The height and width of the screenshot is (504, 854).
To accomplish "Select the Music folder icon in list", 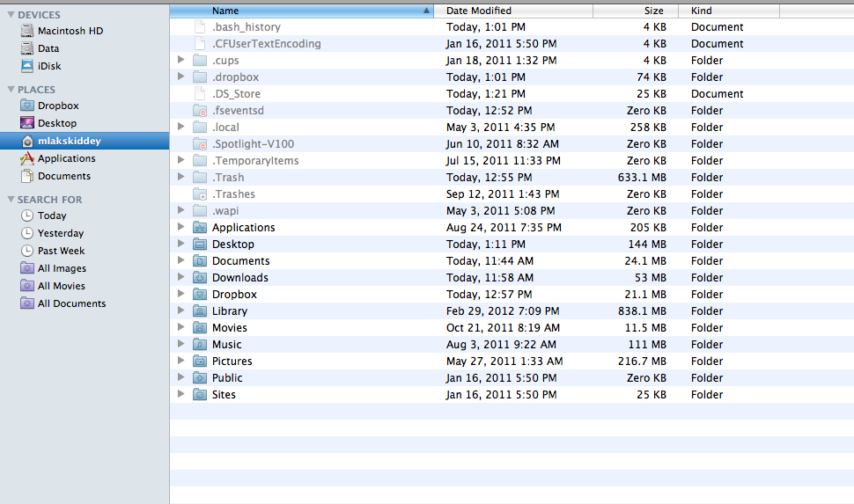I will click(x=200, y=345).
